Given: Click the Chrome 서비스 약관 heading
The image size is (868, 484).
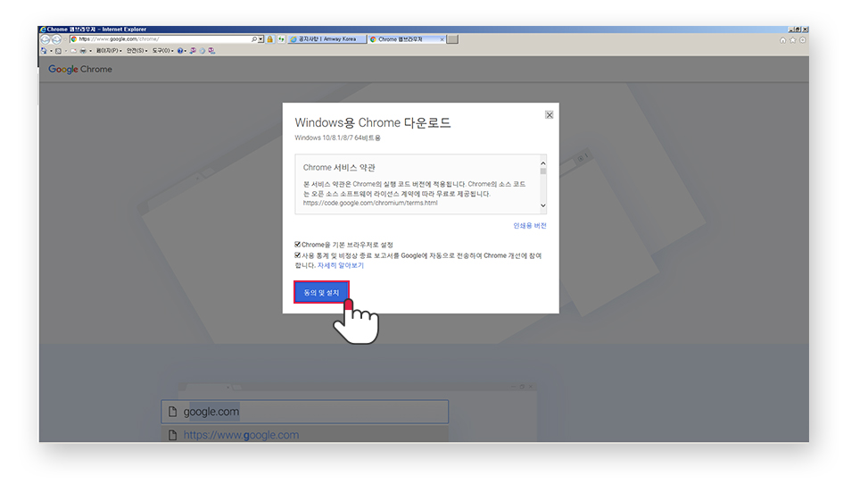Looking at the screenshot, I should point(339,167).
